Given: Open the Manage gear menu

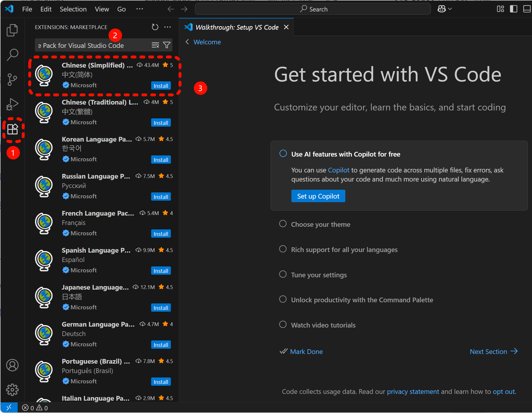Looking at the screenshot, I should pyautogui.click(x=12, y=390).
